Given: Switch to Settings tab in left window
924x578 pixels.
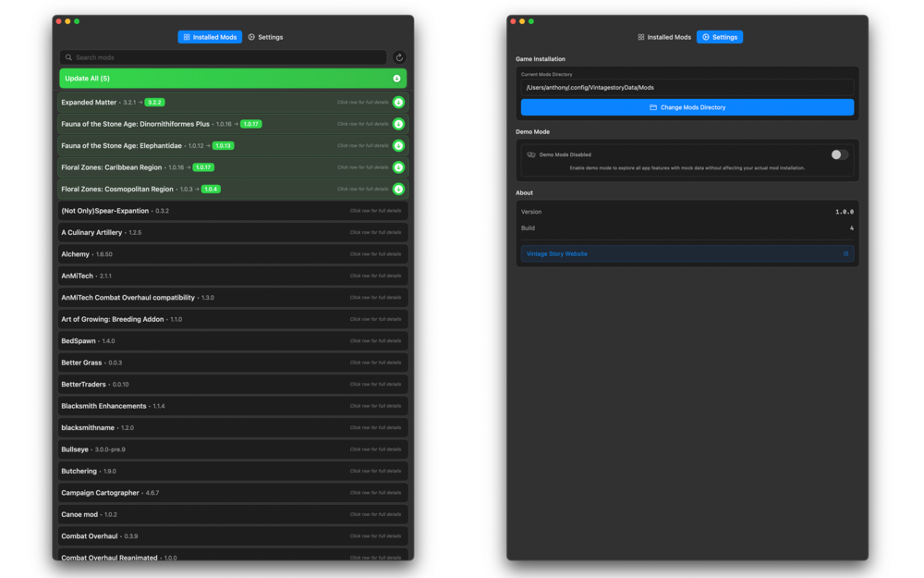Looking at the screenshot, I should [265, 37].
